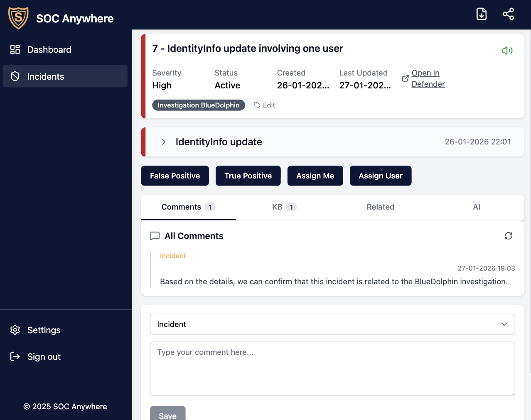Switch to the Related tab

point(380,207)
